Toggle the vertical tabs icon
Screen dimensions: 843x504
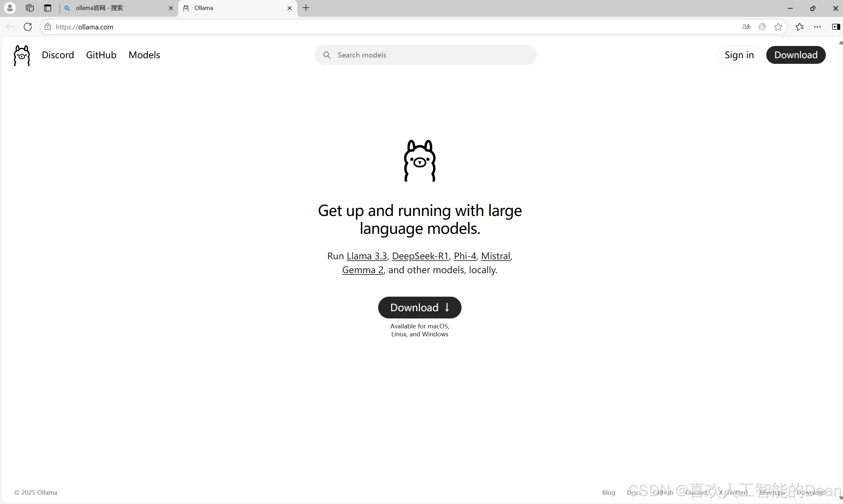pyautogui.click(x=48, y=8)
